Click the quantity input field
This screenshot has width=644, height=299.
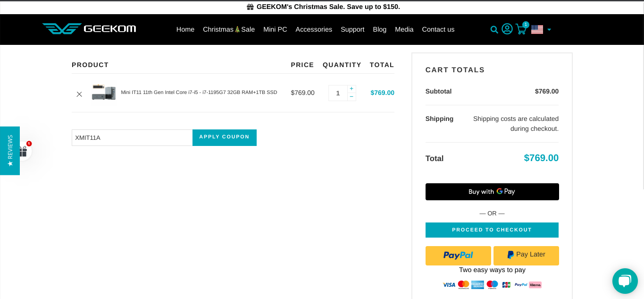tap(338, 93)
